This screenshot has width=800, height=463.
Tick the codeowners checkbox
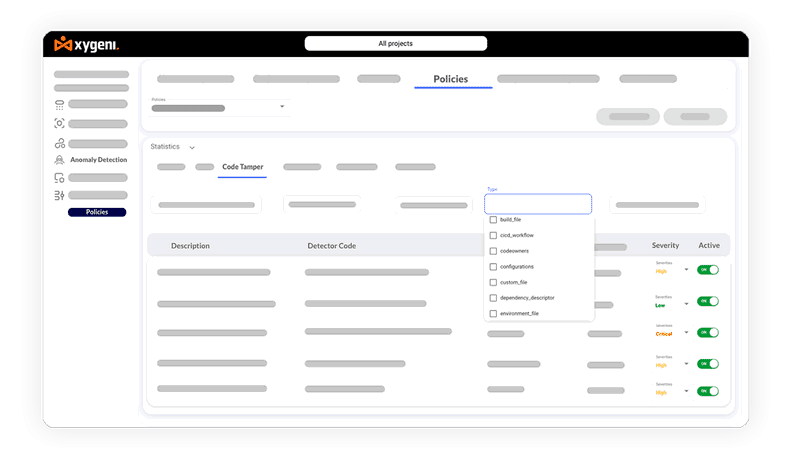[x=493, y=251]
